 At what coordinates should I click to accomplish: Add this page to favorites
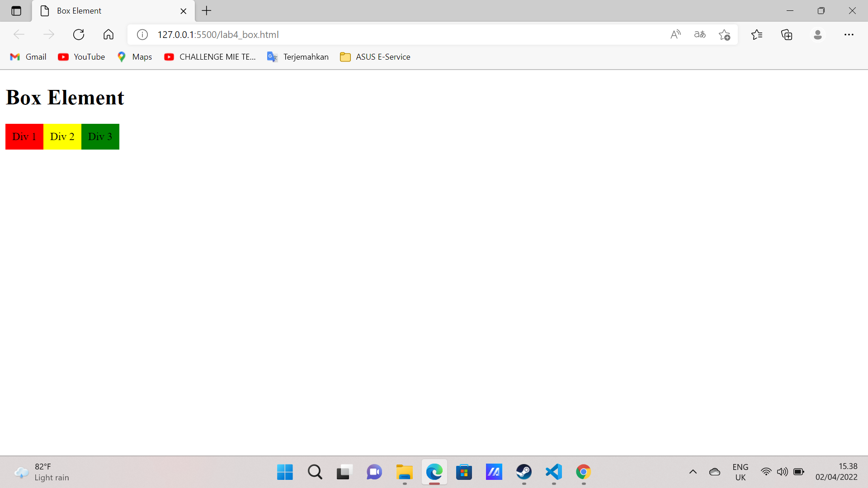point(724,35)
